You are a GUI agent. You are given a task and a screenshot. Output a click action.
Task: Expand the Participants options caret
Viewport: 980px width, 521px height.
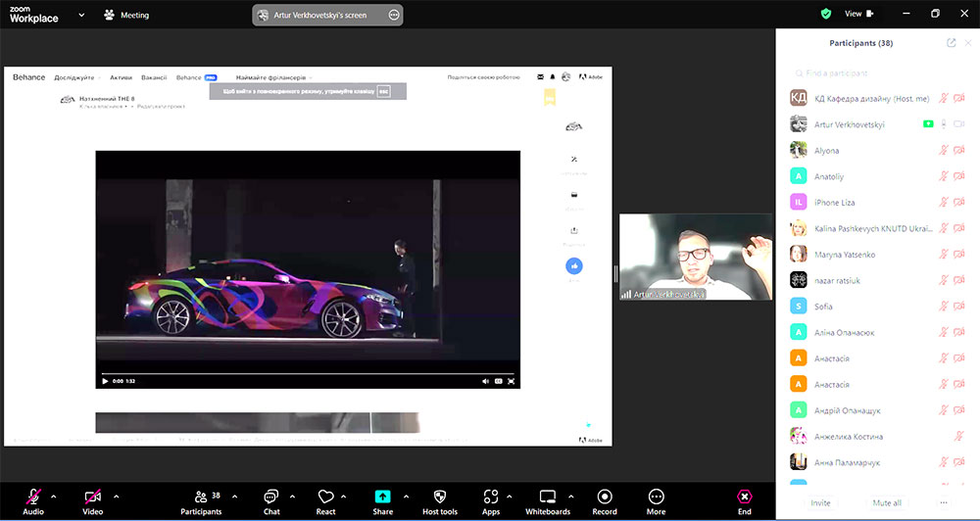234,497
